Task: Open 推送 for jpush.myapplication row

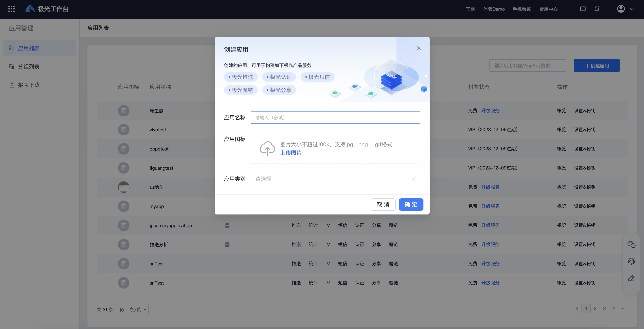Action: point(296,225)
